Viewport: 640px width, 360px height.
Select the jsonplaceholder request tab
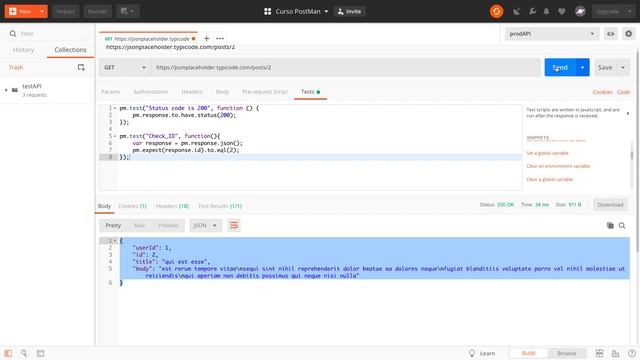(x=148, y=39)
